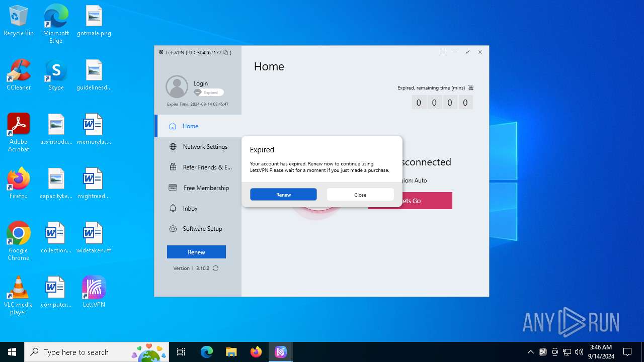This screenshot has width=644, height=362.
Task: Open the Microsoft Edge desktop shortcut
Action: (56, 24)
